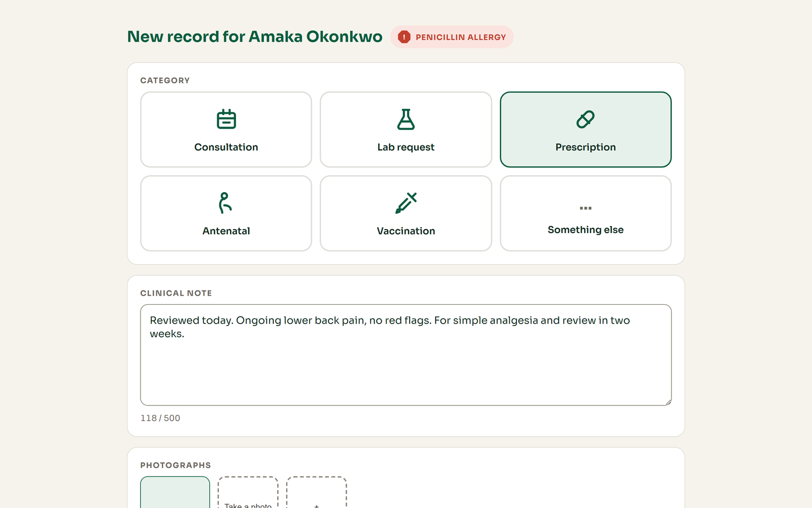Choose the Vaccination syringe card
Screen dimensions: 812x508
tap(405, 213)
